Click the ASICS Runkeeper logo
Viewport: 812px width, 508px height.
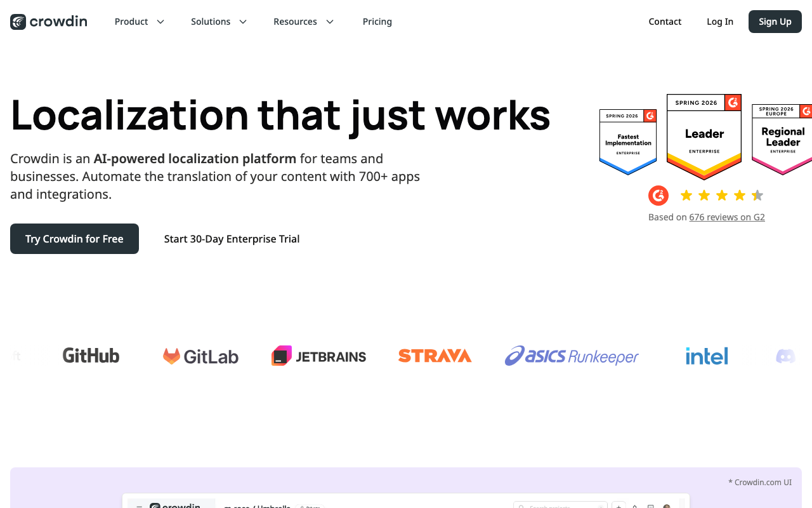tap(572, 356)
